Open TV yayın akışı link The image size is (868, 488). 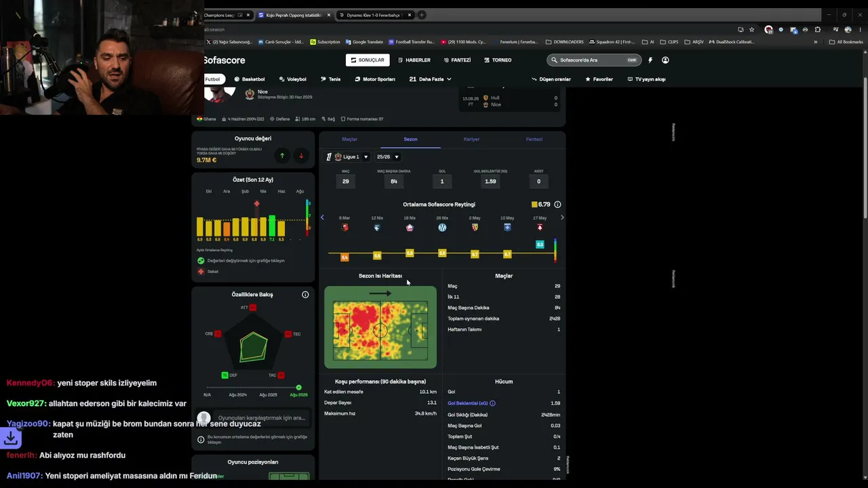tap(646, 79)
